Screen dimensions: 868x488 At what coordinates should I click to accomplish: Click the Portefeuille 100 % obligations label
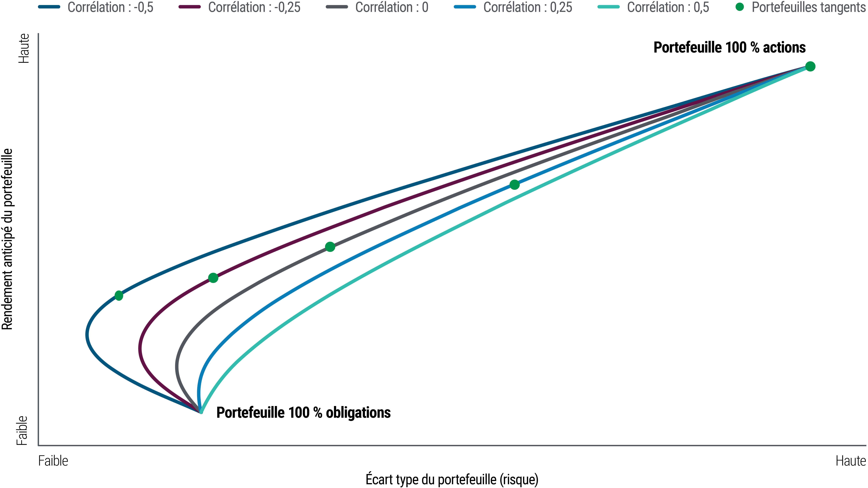[x=303, y=413]
